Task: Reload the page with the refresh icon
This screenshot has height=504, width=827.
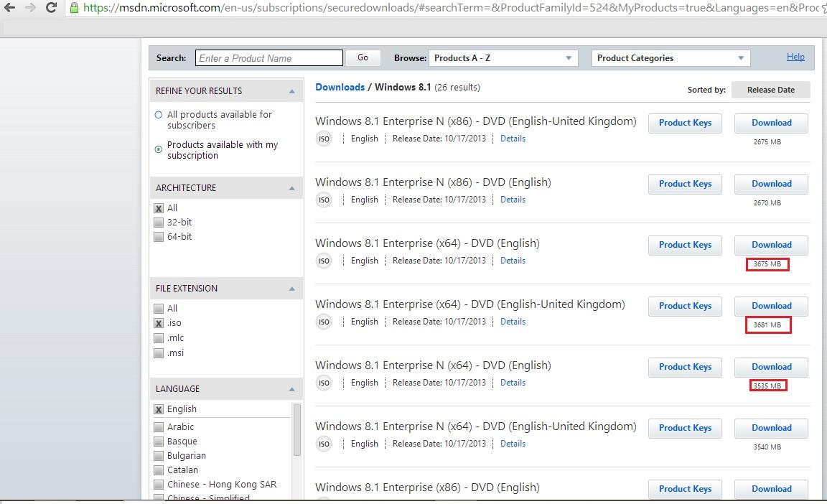Action: (51, 7)
